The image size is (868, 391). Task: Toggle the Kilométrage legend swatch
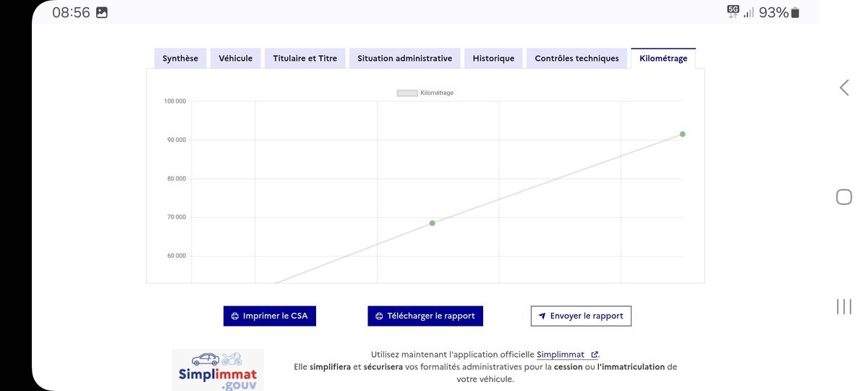tap(407, 93)
